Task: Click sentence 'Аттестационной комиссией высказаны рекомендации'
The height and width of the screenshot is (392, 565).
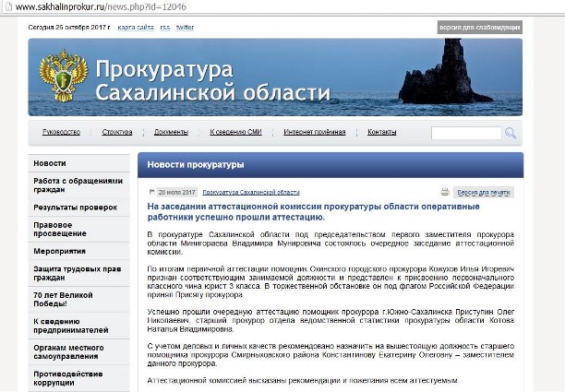Action: 304,381
